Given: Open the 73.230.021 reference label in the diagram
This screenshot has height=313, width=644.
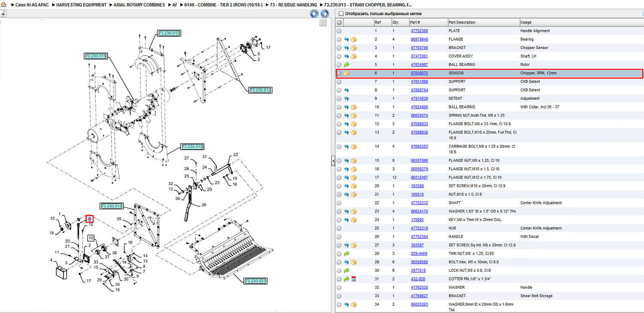Looking at the screenshot, I should pyautogui.click(x=255, y=281).
